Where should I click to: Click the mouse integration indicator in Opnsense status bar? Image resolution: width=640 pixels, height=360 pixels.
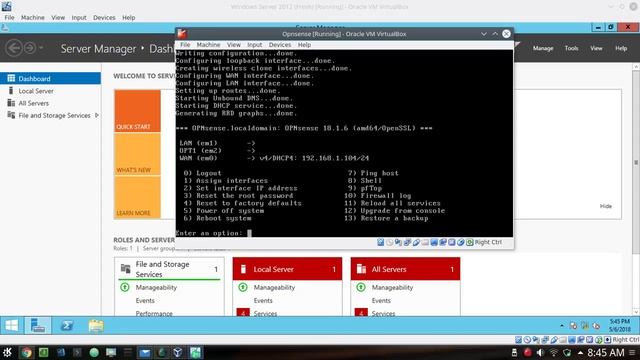point(461,242)
